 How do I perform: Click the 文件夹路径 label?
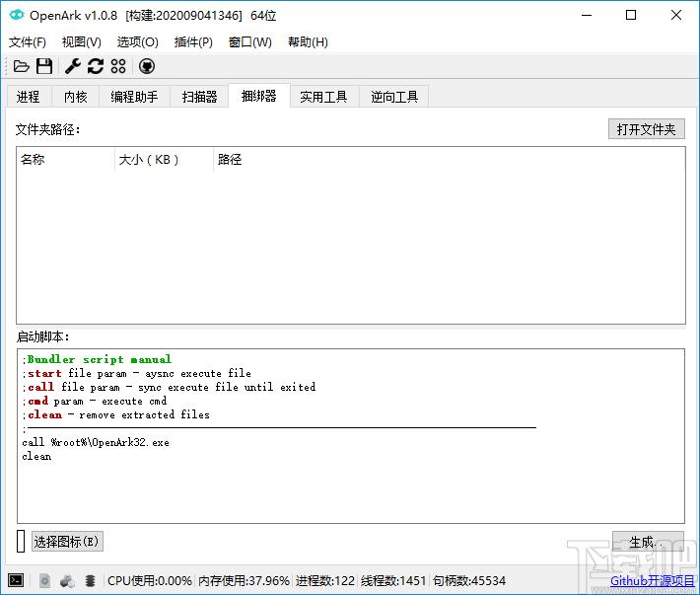coord(48,129)
